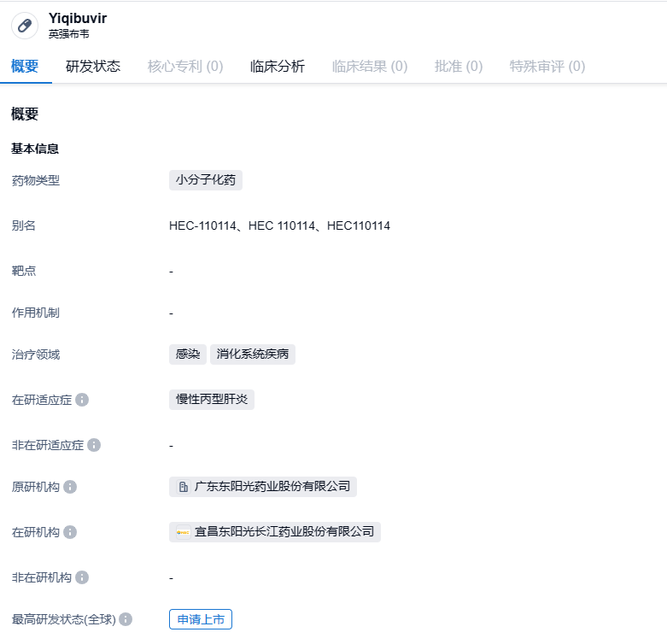The image size is (667, 644).
Task: Open the 核心专利 (0) tab
Action: (x=185, y=67)
